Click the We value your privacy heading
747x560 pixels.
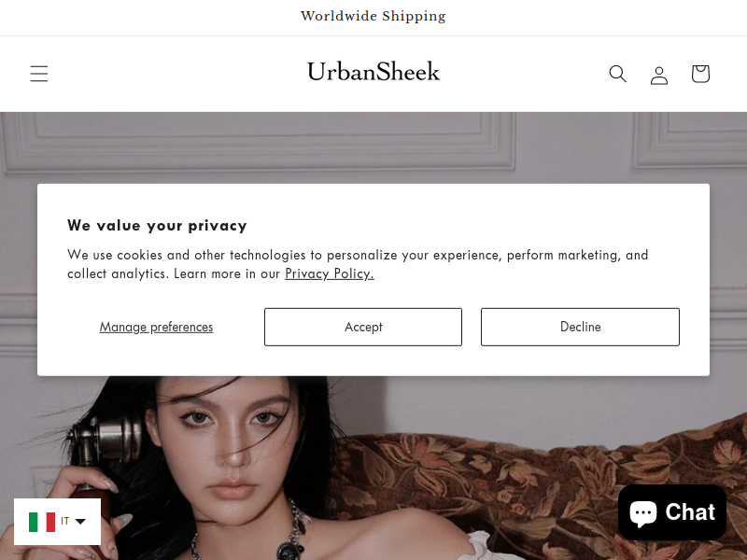(157, 225)
